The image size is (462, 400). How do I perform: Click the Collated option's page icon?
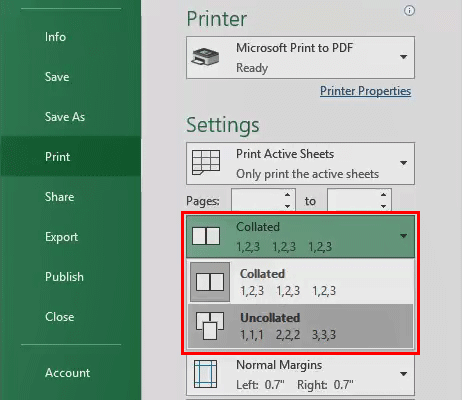tap(210, 282)
